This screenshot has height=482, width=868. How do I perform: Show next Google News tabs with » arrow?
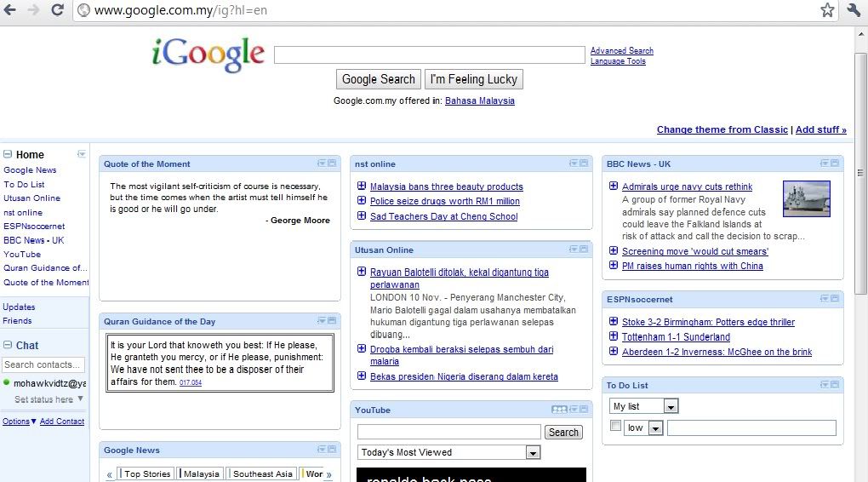[x=328, y=475]
